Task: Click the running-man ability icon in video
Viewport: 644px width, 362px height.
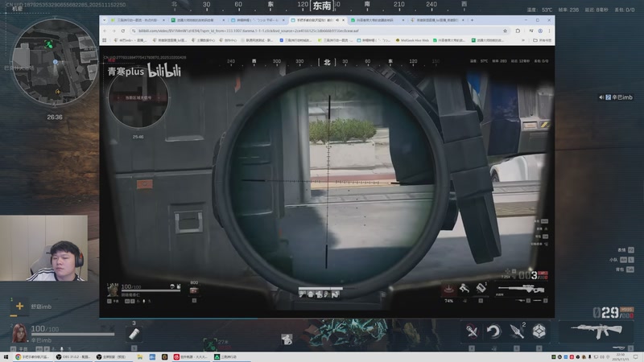Action: click(464, 289)
